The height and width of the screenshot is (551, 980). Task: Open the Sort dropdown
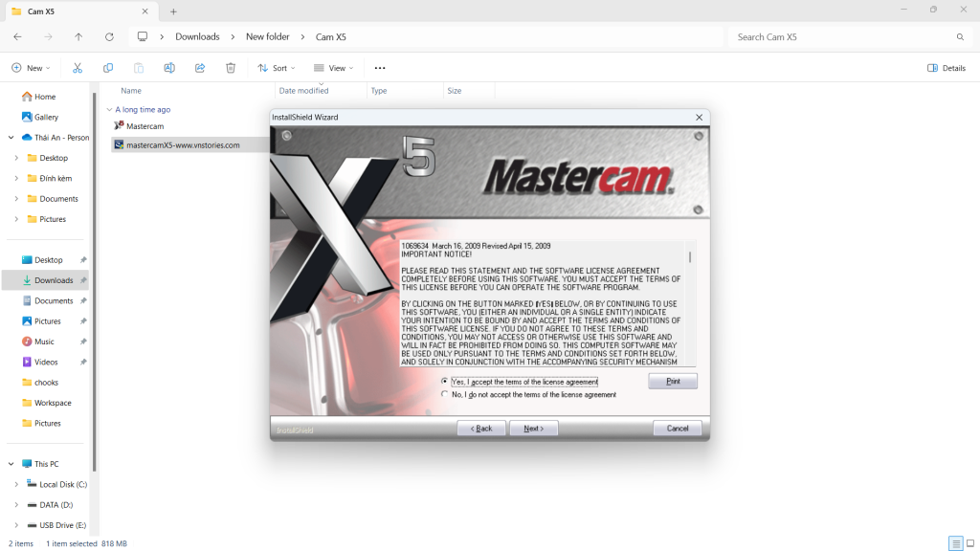click(x=277, y=68)
